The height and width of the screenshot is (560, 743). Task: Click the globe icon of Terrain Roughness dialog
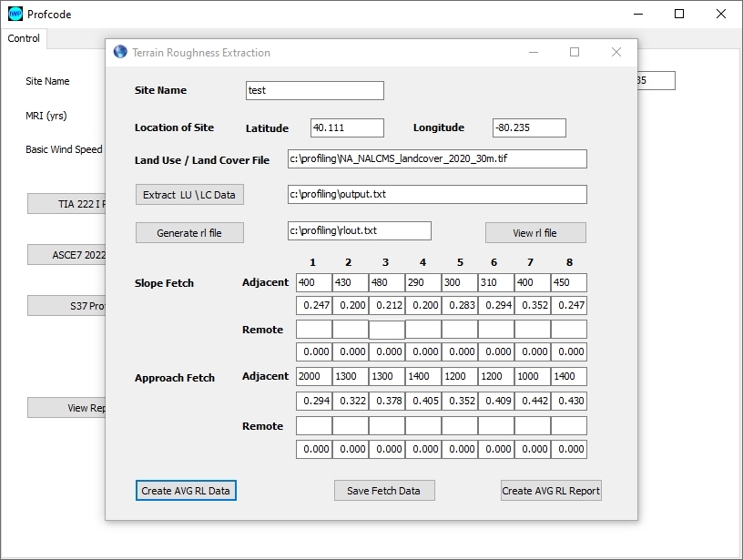point(120,52)
